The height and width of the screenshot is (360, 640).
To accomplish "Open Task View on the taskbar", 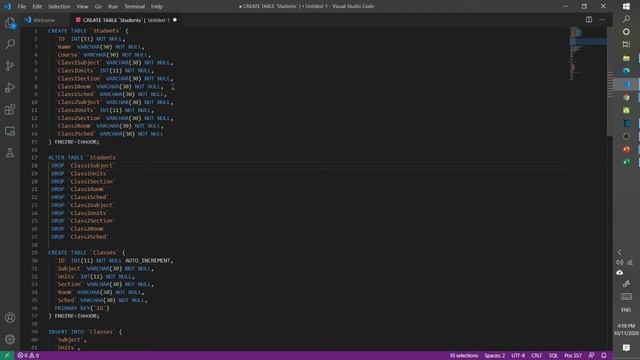I will [626, 44].
